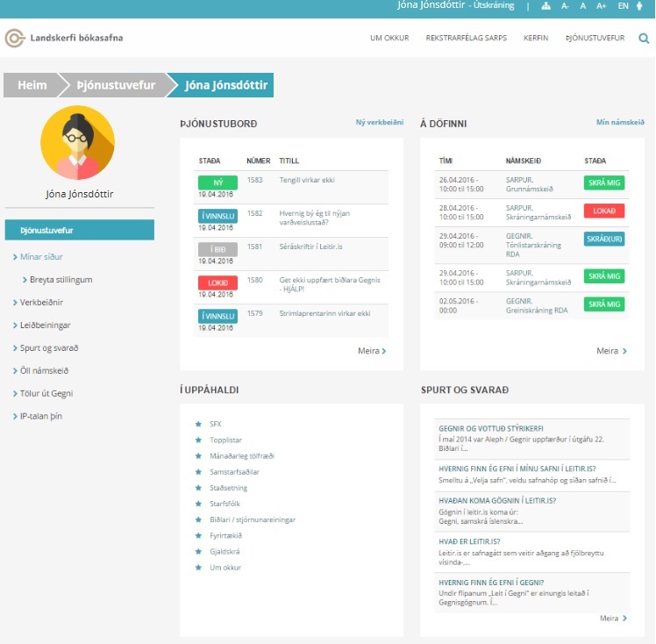Open GEGNIR OG VOTTUÐ STÝRIKERFI question

(491, 428)
